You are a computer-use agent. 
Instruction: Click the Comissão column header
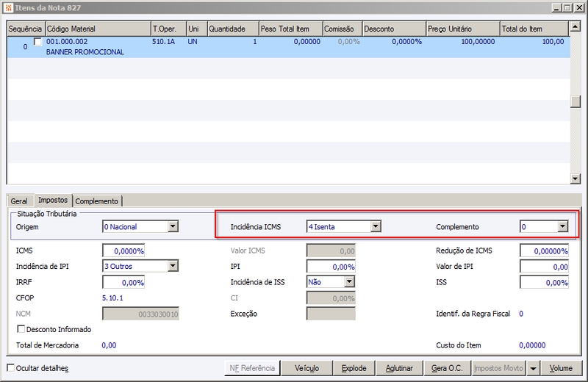[x=343, y=29]
